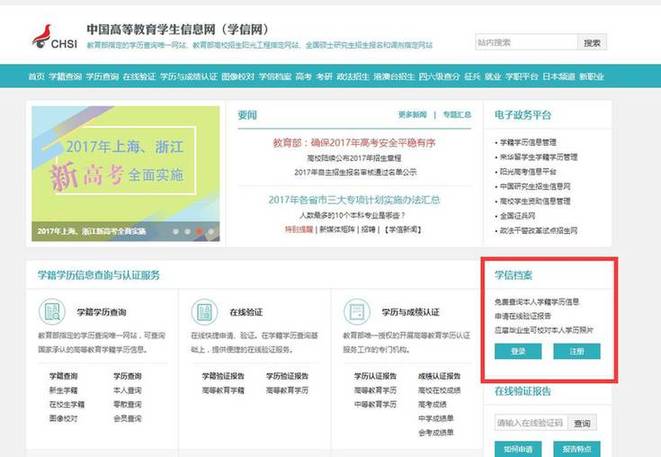Open news 2017年自主招生报名审核通过名单公示
Viewport: 661px width, 457px height.
pyautogui.click(x=355, y=172)
